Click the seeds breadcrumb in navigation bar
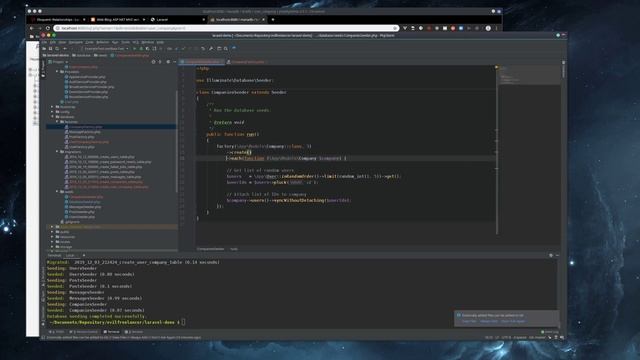The image size is (640, 360). point(100,55)
